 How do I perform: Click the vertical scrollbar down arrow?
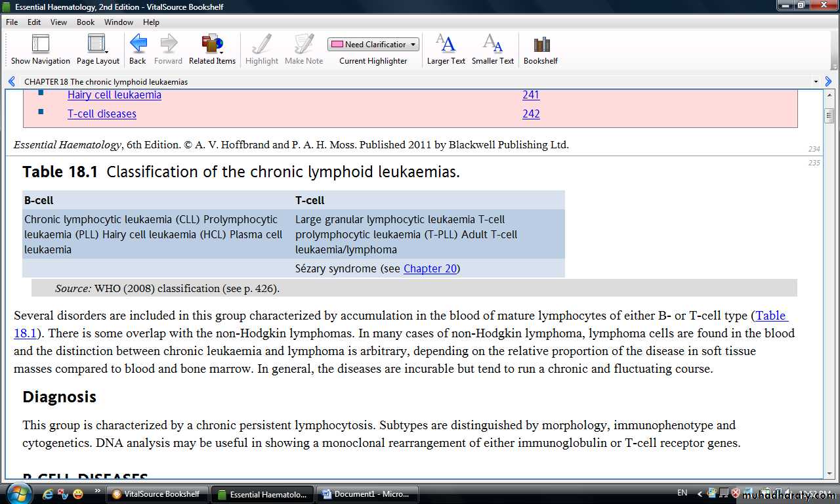[x=829, y=472]
